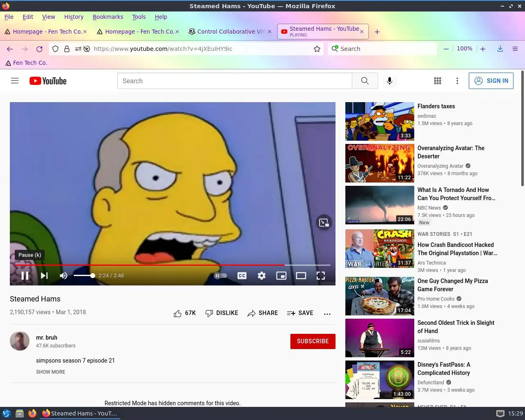Screen dimensions: 525x420
Task: Switch to theater mode
Action: pos(301,276)
